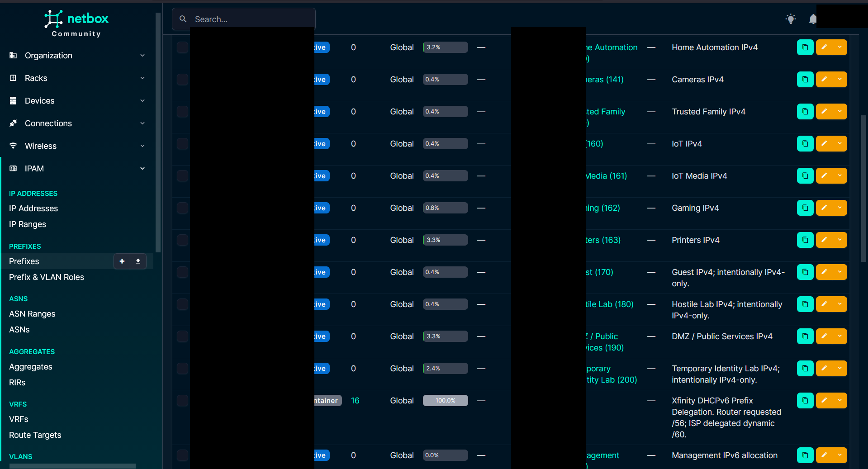Click the add Prefix plus icon
Viewport: 868px width, 469px height.
pos(122,261)
